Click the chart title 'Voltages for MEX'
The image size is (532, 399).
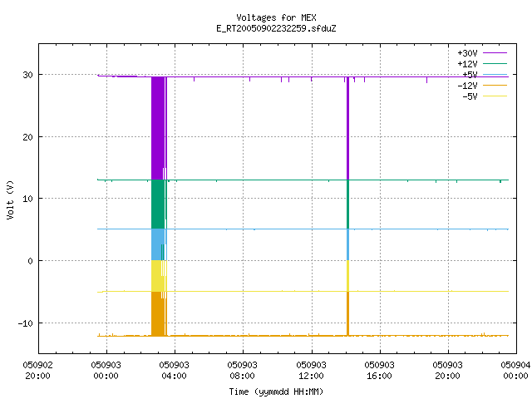coord(276,17)
